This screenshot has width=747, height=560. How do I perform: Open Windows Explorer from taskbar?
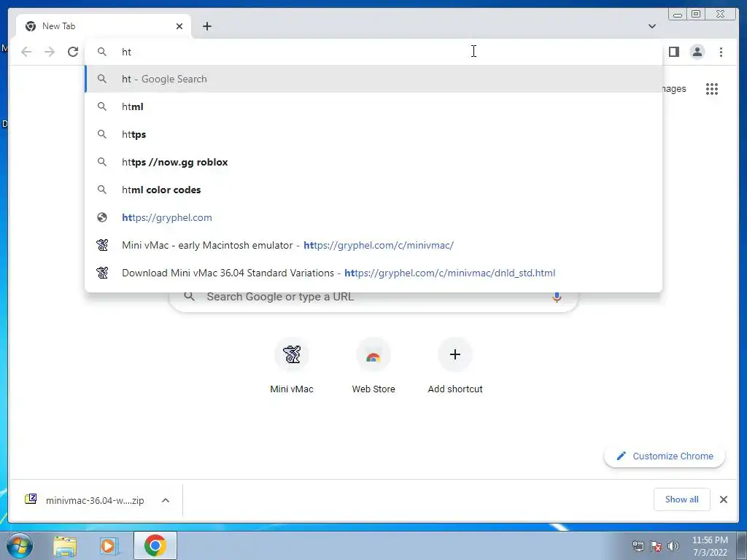[x=65, y=545]
